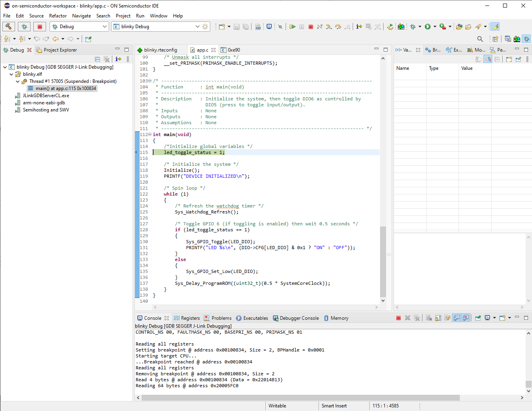Open the Refactor menu
Viewport: 532px width, 411px height.
[58, 16]
